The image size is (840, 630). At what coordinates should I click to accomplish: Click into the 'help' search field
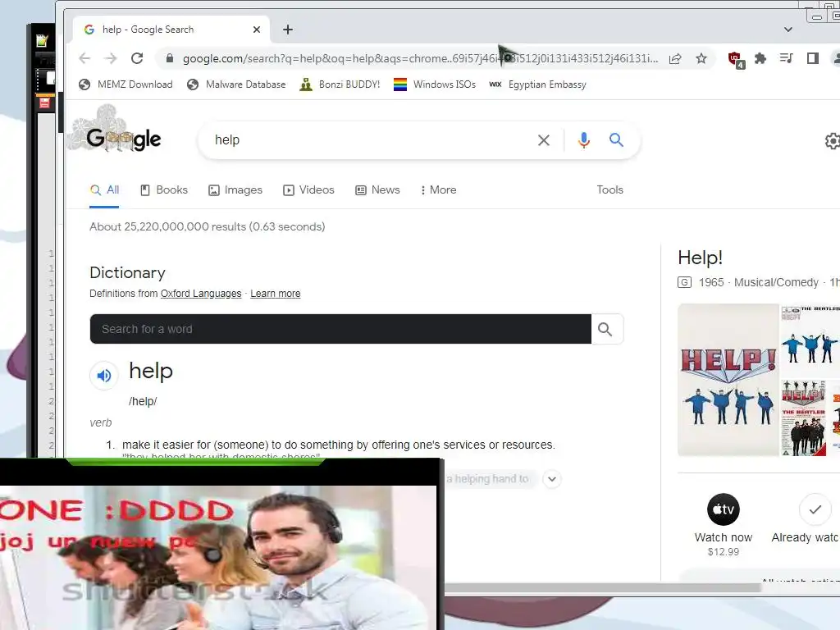point(370,140)
